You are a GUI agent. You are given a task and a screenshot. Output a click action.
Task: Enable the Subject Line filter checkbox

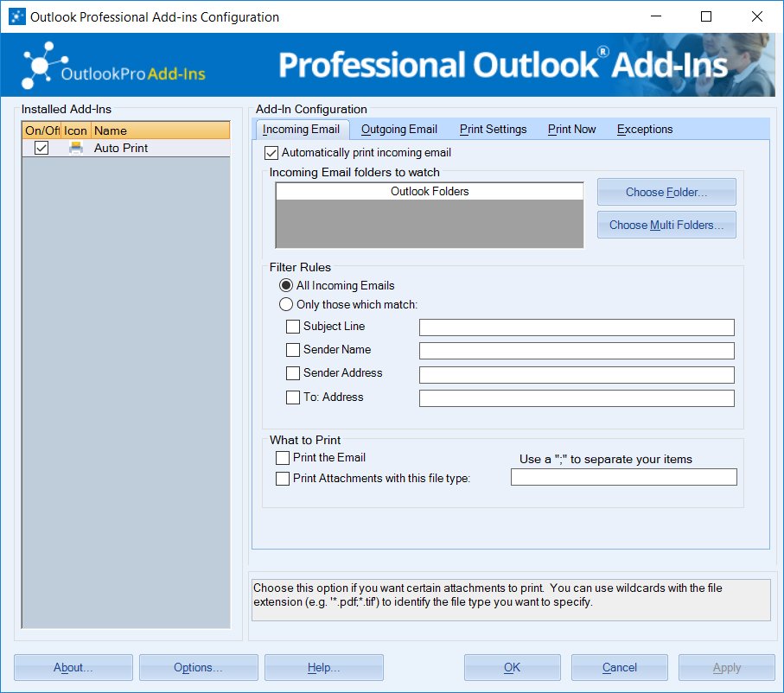[x=293, y=327]
